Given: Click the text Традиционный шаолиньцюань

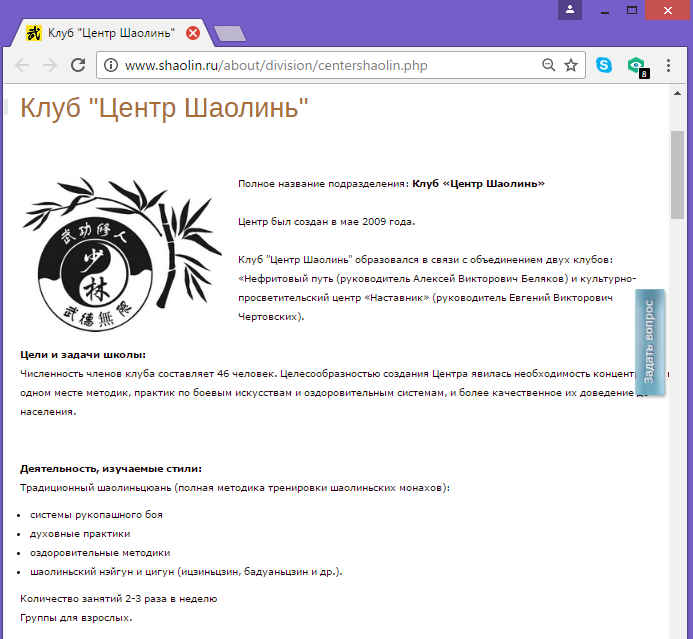Looking at the screenshot, I should [x=95, y=488].
